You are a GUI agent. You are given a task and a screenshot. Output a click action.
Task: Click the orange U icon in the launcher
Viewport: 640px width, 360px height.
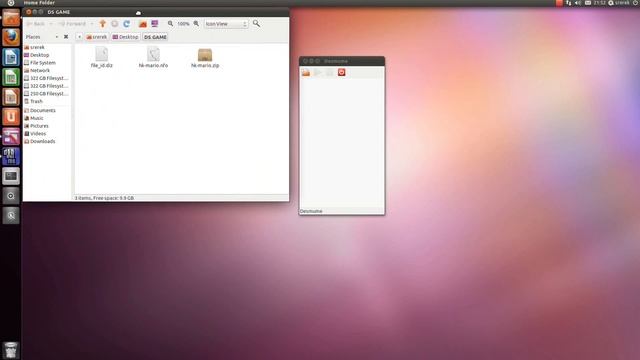tap(11, 117)
